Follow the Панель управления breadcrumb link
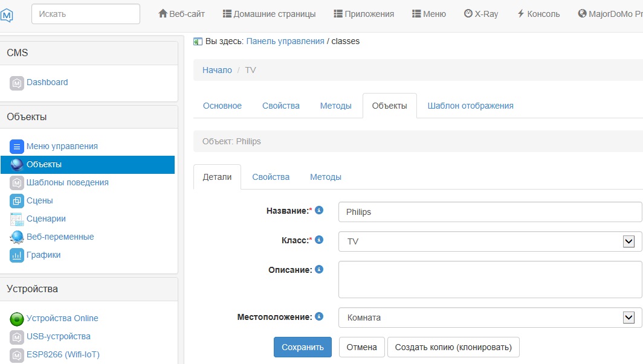Screen dimensions: 643x364 285,41
